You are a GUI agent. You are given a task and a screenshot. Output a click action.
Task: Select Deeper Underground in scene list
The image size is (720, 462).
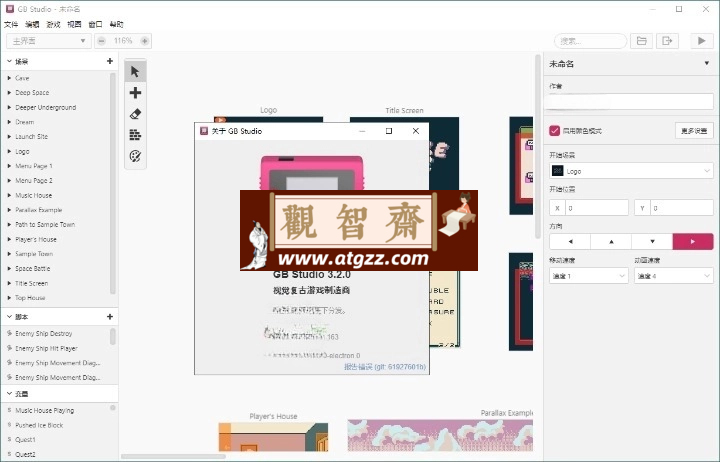pos(46,107)
